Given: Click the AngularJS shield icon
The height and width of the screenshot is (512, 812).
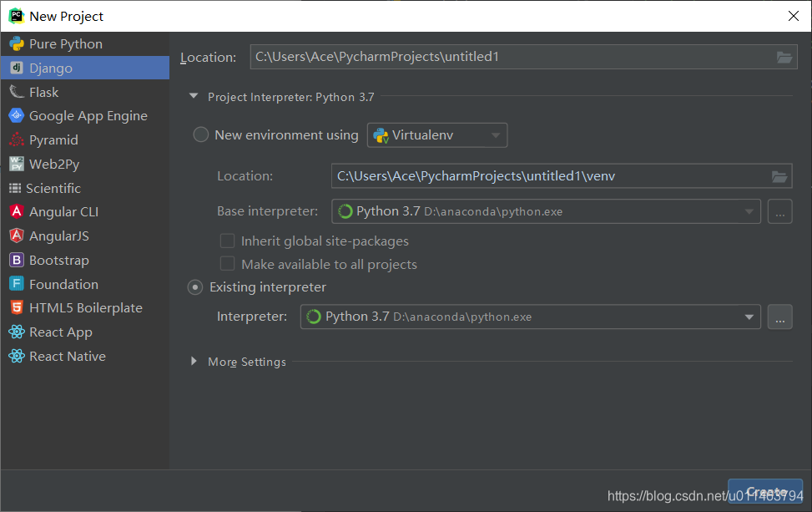Looking at the screenshot, I should pos(17,236).
